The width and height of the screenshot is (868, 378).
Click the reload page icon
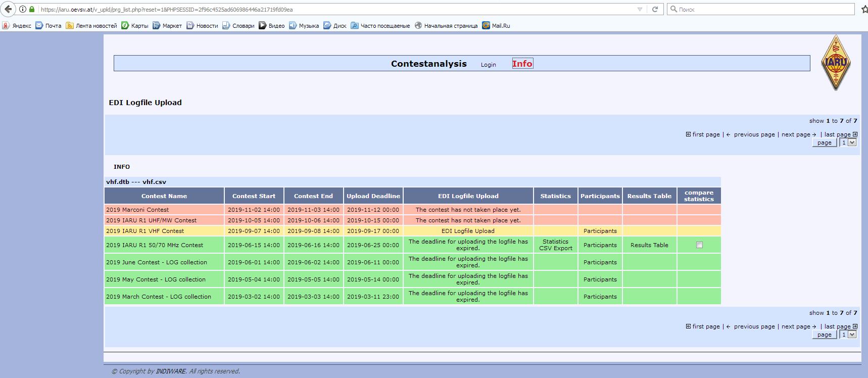pyautogui.click(x=655, y=9)
